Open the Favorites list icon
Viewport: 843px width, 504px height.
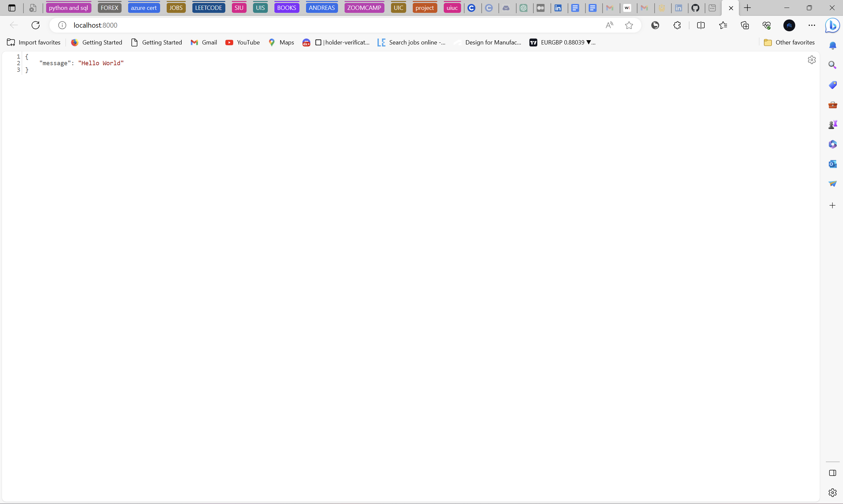pos(723,25)
